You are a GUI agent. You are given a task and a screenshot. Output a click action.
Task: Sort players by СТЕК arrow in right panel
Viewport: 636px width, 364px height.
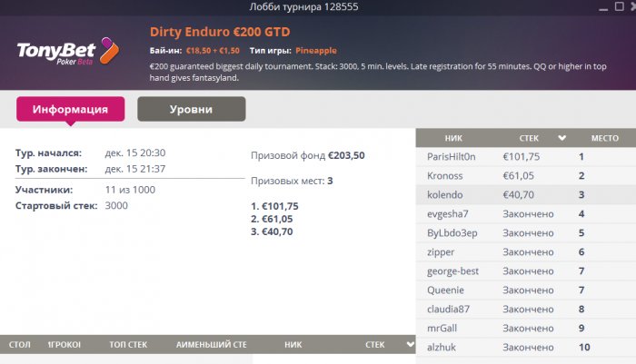tap(561, 138)
